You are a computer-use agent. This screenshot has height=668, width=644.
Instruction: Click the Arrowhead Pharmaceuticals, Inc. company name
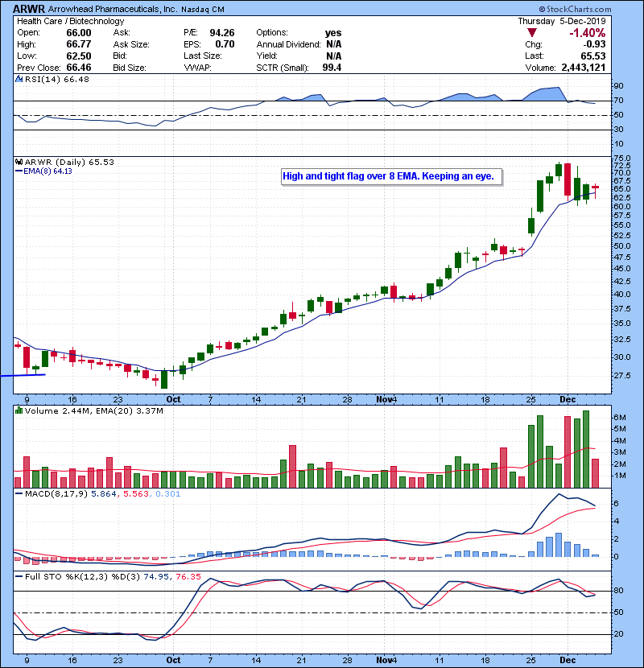[x=113, y=9]
